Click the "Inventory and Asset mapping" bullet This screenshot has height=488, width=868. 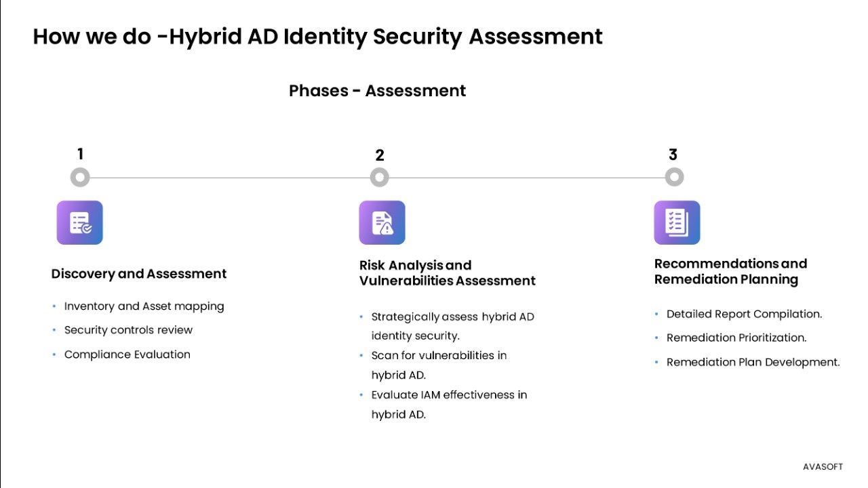click(144, 306)
